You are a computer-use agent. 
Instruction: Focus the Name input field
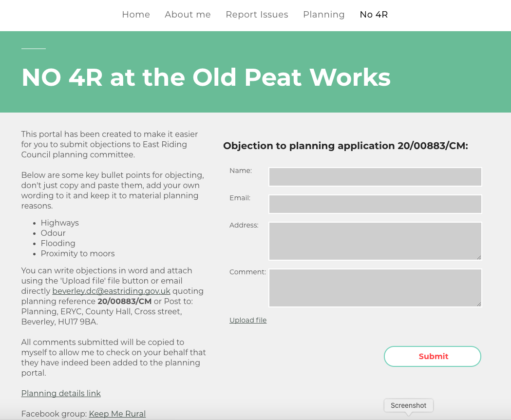click(375, 177)
